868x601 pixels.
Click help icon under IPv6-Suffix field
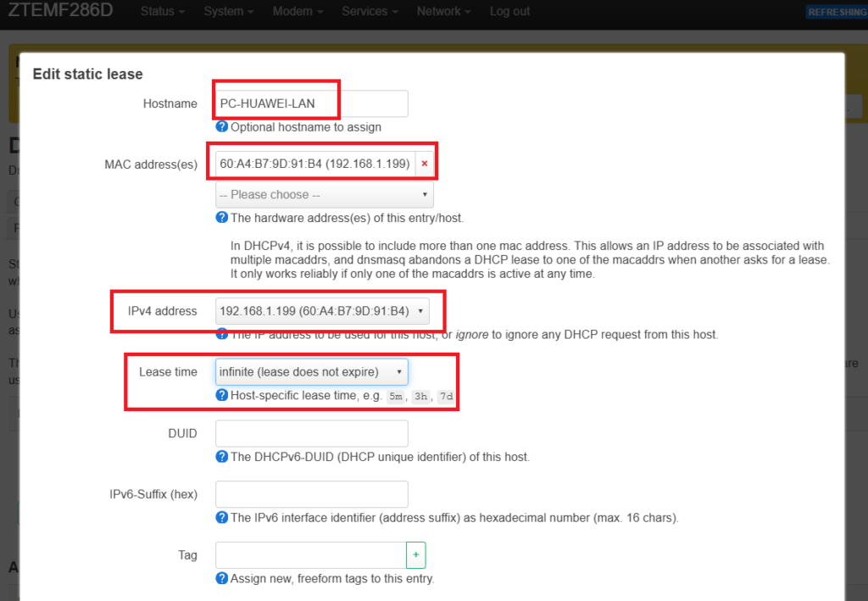pos(222,518)
